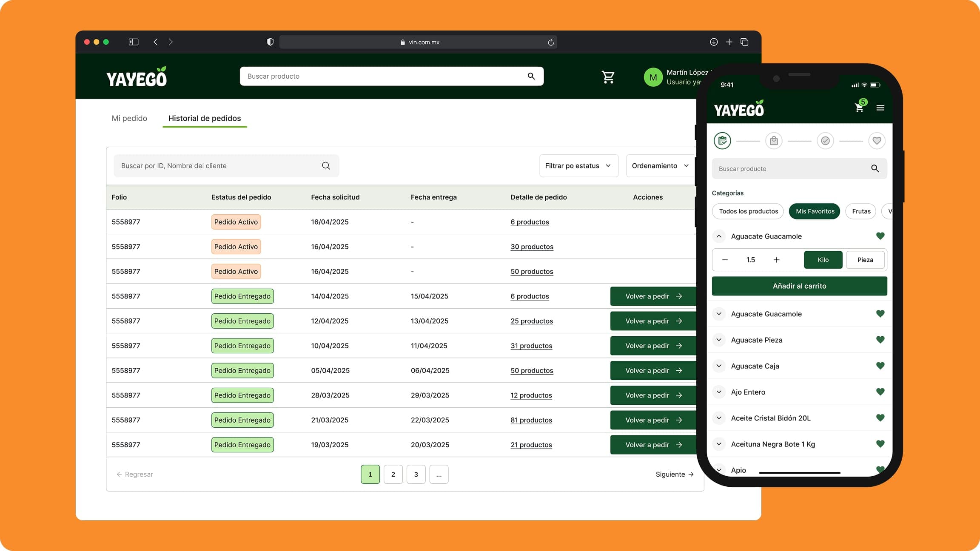Open Filtrar po estatus dropdown
The image size is (980, 551).
click(x=578, y=166)
